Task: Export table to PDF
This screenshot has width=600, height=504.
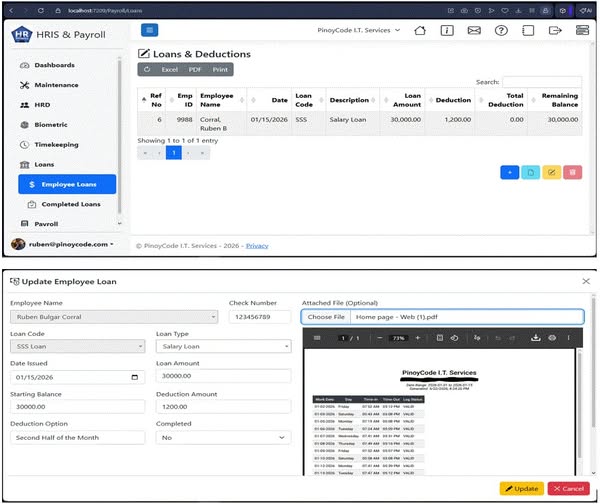Action: (x=195, y=69)
